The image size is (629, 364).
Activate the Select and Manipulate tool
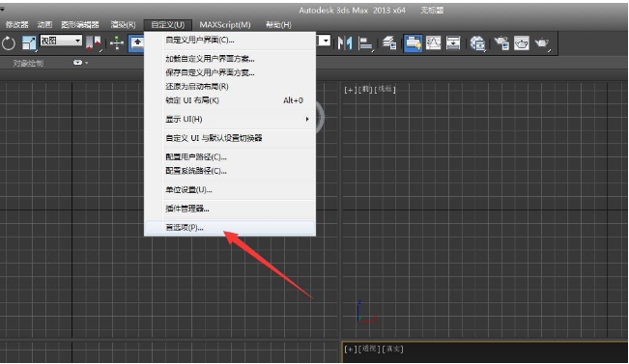click(x=117, y=42)
